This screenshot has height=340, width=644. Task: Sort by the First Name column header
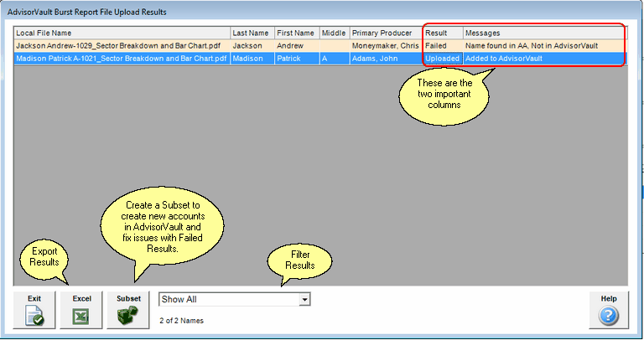point(298,33)
